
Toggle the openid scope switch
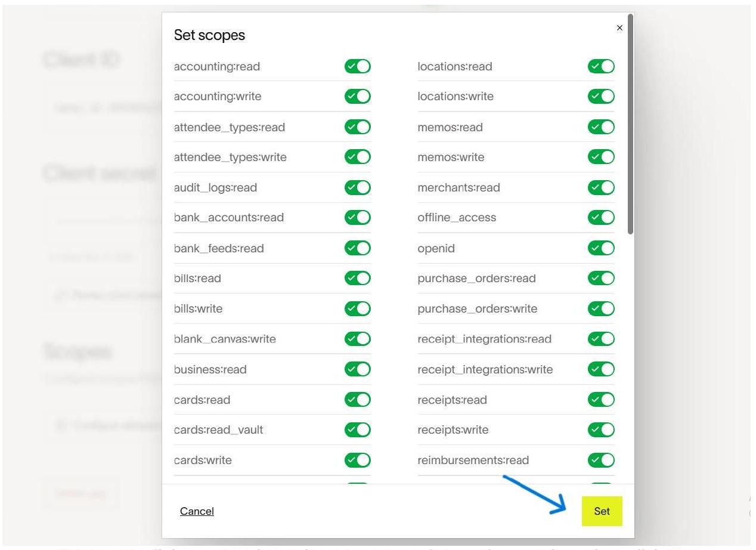click(601, 248)
